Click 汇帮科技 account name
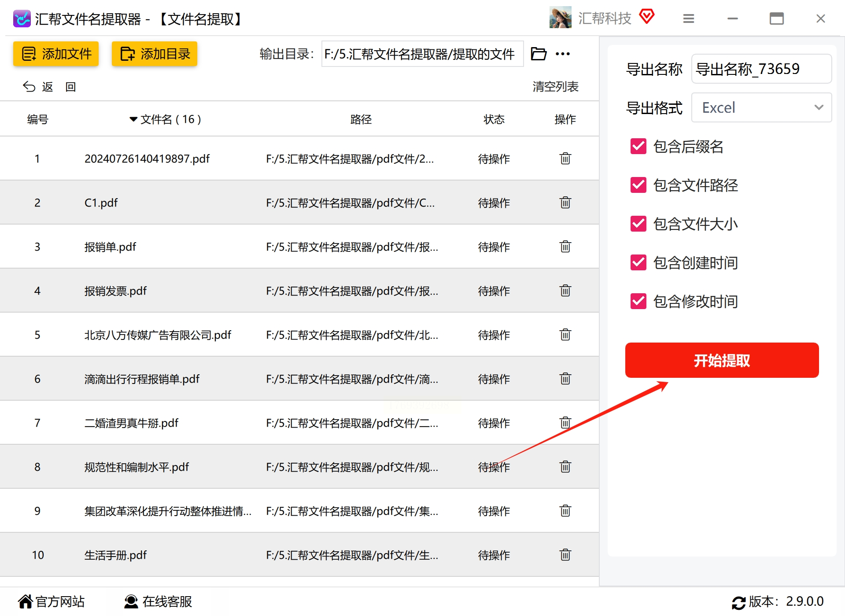This screenshot has width=845, height=616. (605, 18)
